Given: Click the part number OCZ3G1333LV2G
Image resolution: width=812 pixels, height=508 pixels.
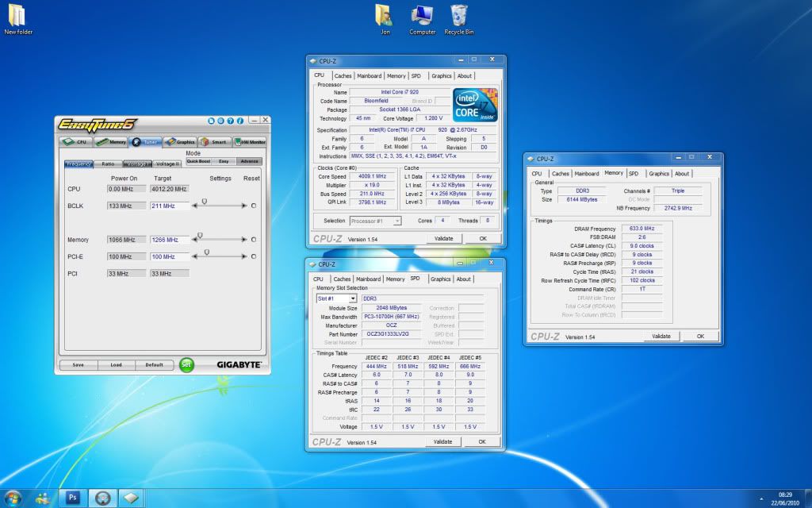Looking at the screenshot, I should point(391,334).
